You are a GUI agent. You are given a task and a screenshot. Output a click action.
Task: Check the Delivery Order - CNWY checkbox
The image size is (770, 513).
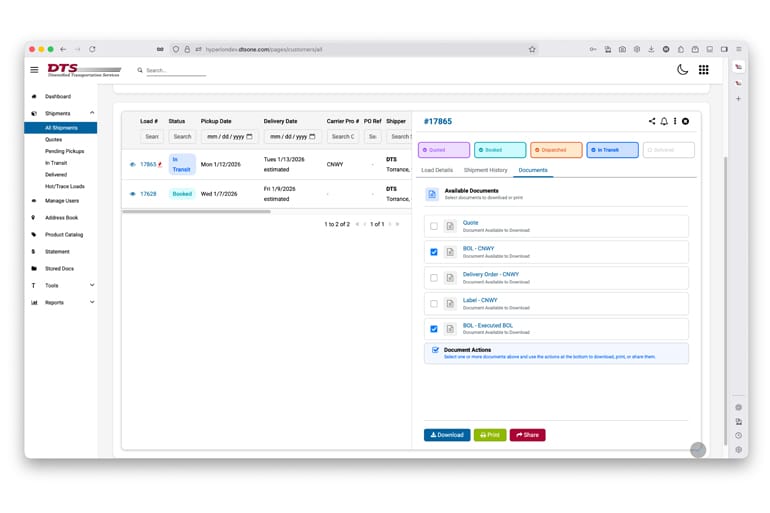tap(434, 278)
